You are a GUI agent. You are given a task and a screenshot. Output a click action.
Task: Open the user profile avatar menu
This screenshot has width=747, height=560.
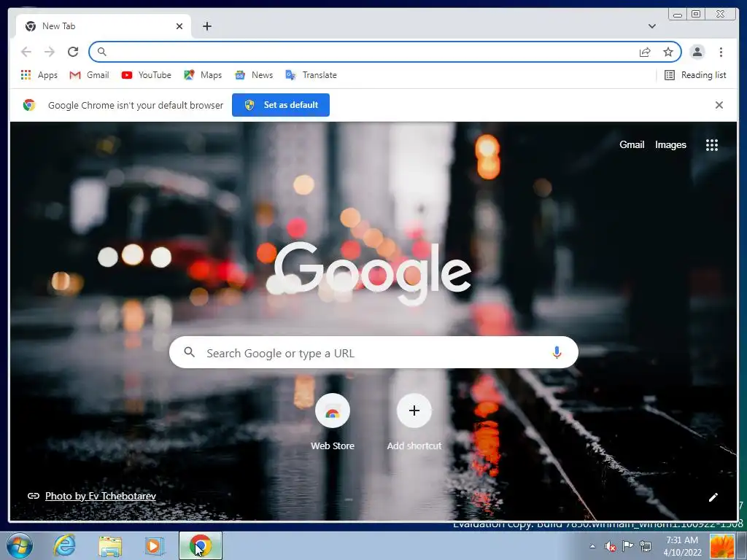click(x=697, y=52)
